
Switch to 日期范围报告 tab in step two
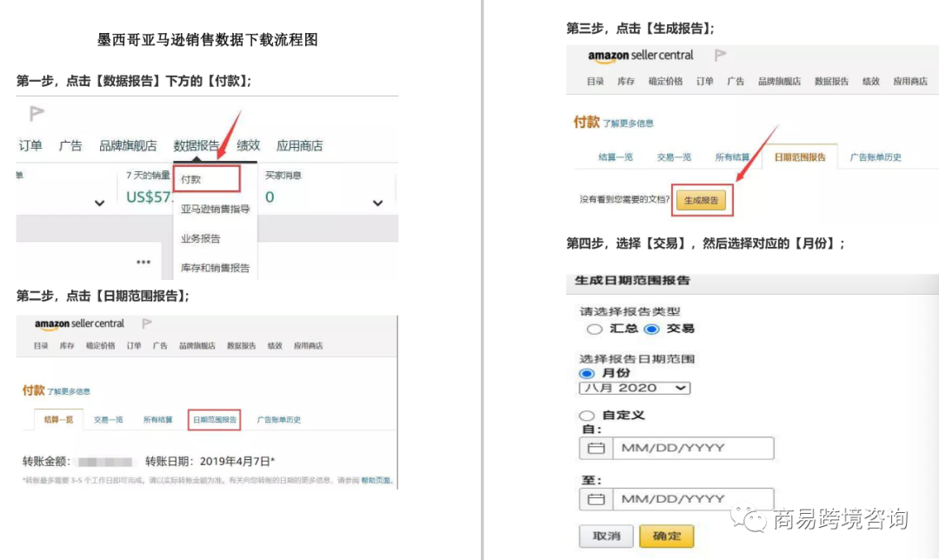click(x=215, y=420)
